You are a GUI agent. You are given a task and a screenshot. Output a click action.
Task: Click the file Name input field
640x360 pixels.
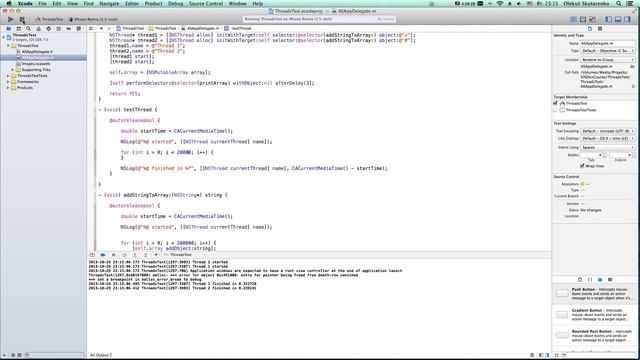608,43
